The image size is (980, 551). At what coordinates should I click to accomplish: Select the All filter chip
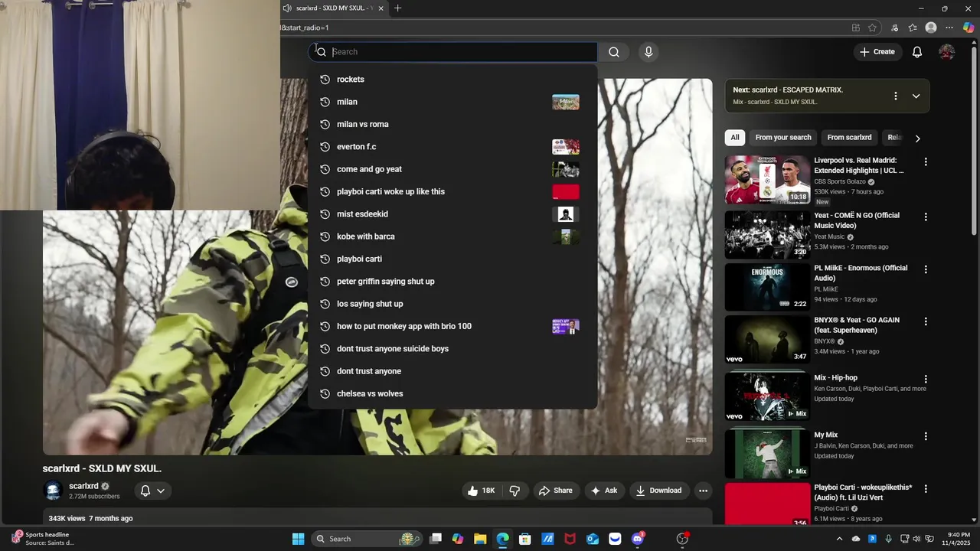[734, 138]
